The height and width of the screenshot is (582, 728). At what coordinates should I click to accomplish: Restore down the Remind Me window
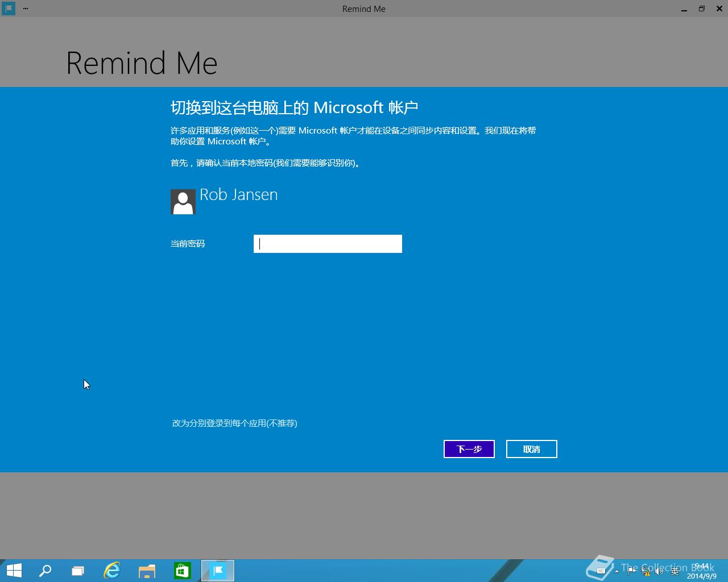(702, 9)
